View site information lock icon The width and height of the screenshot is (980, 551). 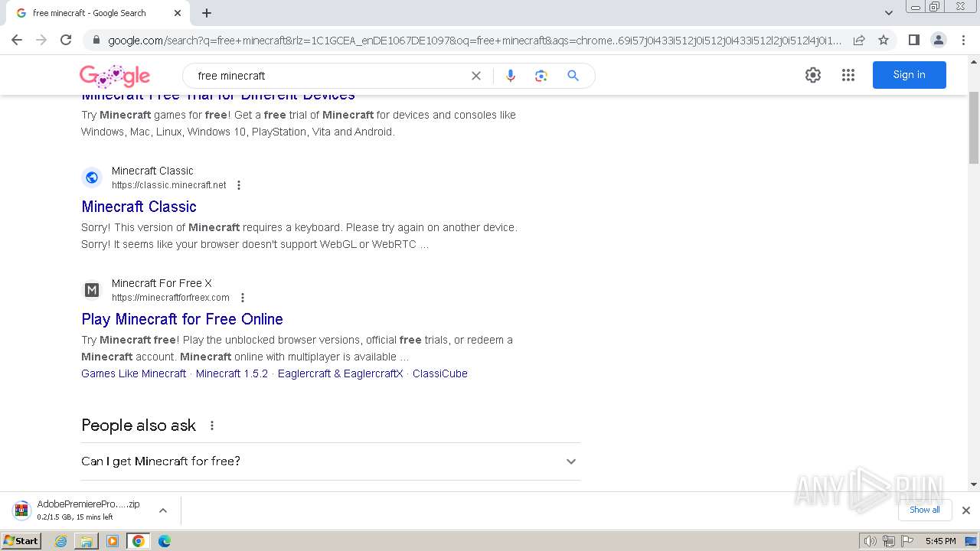[x=96, y=40]
